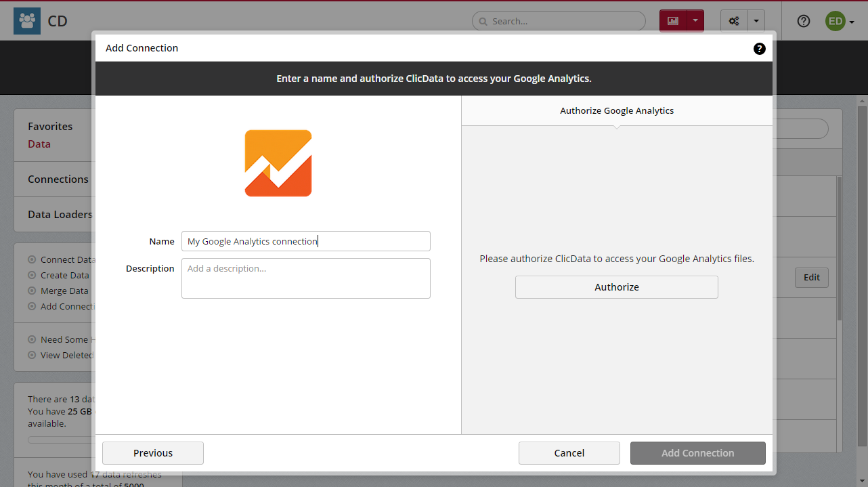Open Data Loaders in the sidebar
This screenshot has width=868, height=487.
(x=60, y=215)
